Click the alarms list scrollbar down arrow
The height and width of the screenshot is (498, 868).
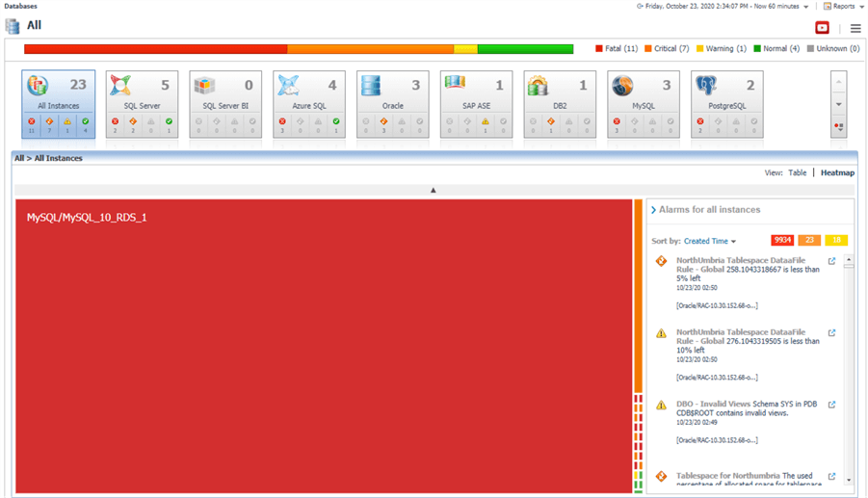click(x=849, y=481)
